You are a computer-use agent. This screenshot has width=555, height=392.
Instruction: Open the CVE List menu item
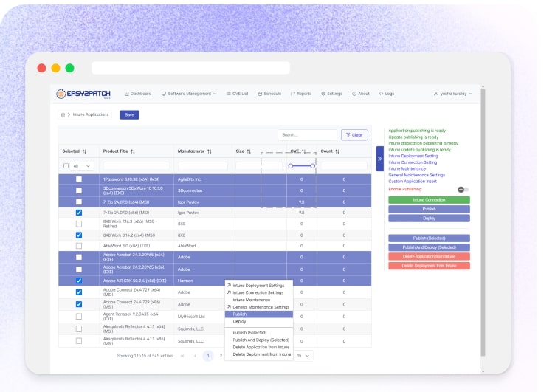click(237, 94)
